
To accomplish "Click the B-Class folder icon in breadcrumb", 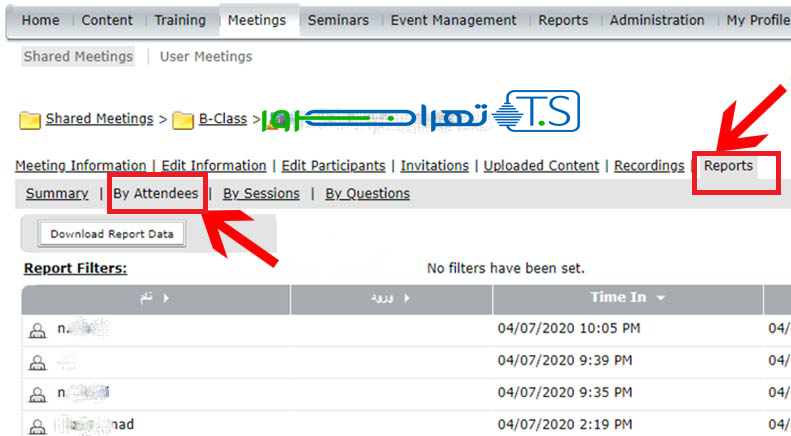I will 182,120.
